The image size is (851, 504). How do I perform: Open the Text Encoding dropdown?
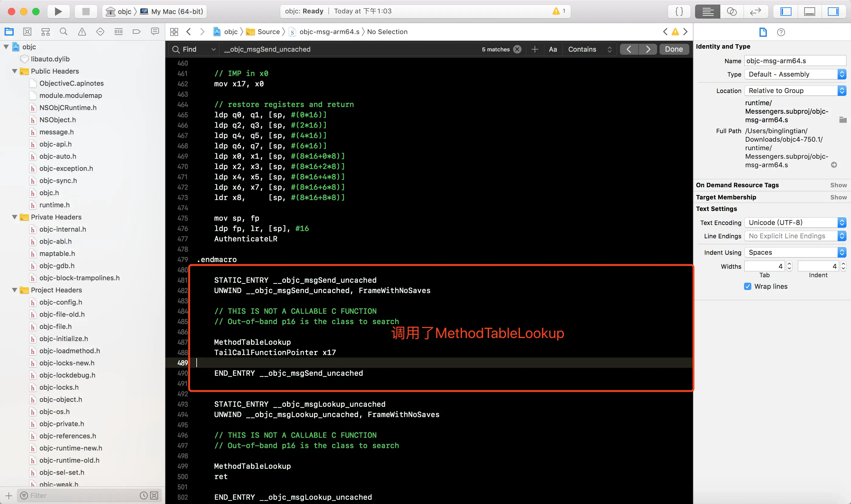coord(795,223)
